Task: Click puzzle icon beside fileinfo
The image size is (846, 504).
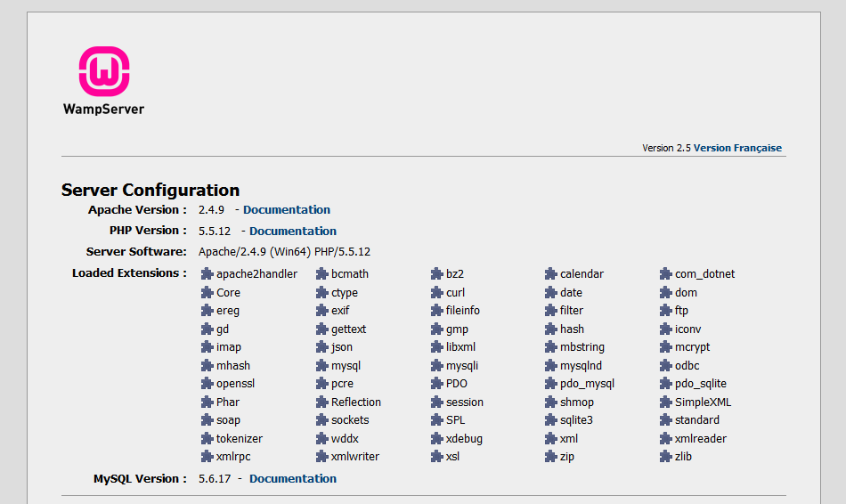Action: 437,310
